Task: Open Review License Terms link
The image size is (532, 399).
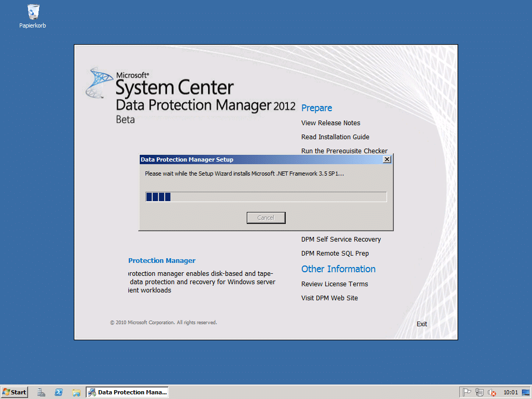Action: pos(335,284)
